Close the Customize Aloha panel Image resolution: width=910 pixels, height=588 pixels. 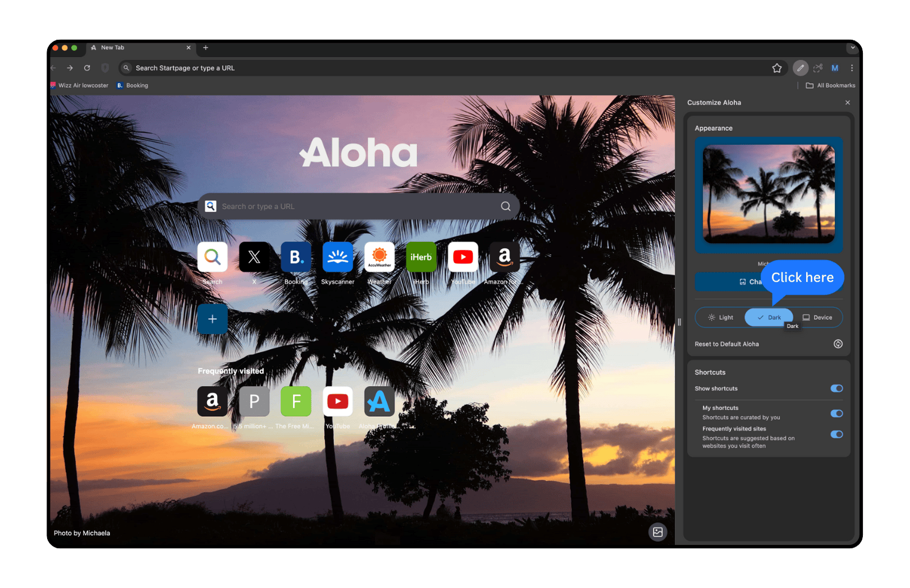[848, 103]
